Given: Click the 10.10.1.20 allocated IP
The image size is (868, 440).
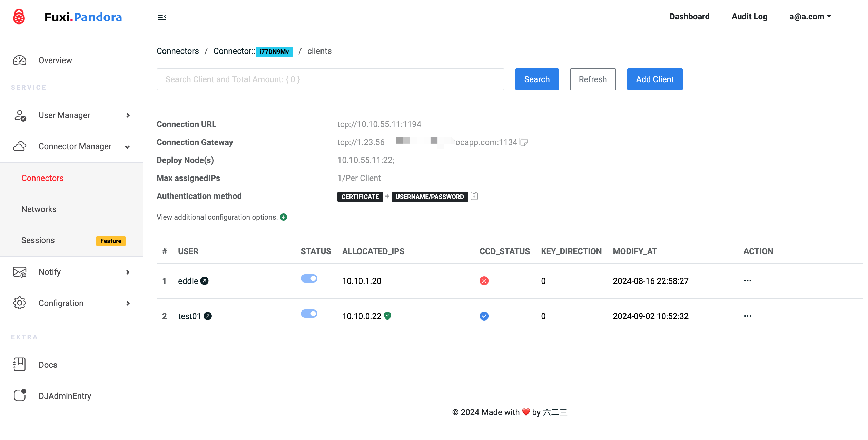Looking at the screenshot, I should tap(362, 281).
